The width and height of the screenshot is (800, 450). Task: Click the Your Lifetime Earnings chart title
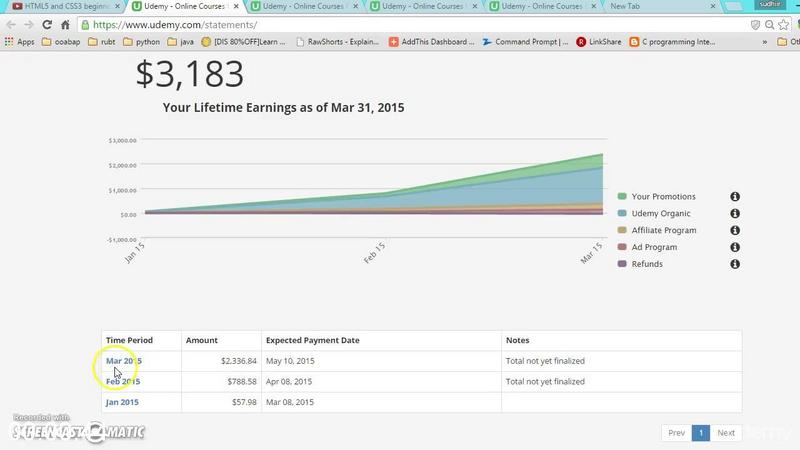(283, 108)
